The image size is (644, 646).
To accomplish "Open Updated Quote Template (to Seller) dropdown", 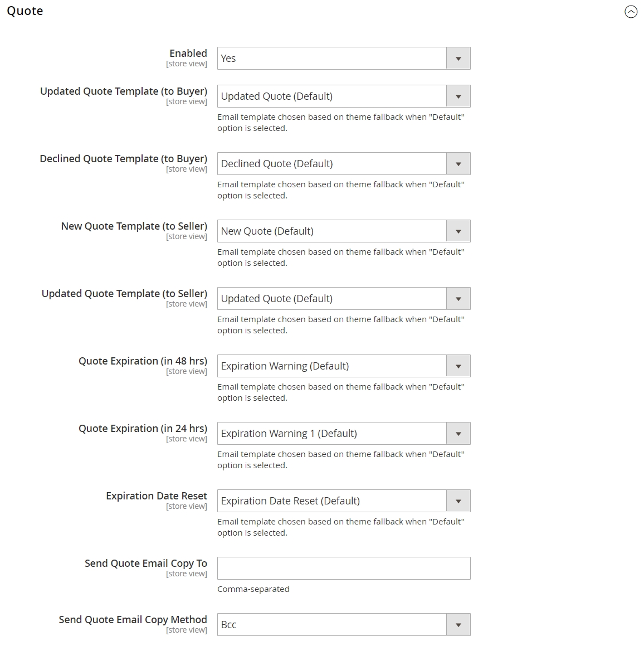I will click(x=343, y=299).
